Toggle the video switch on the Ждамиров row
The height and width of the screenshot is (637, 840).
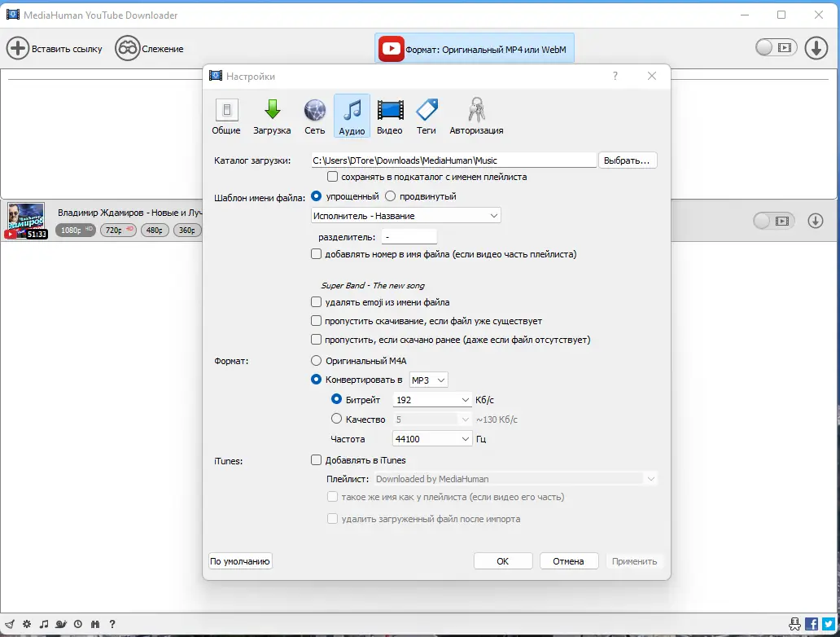[774, 221]
